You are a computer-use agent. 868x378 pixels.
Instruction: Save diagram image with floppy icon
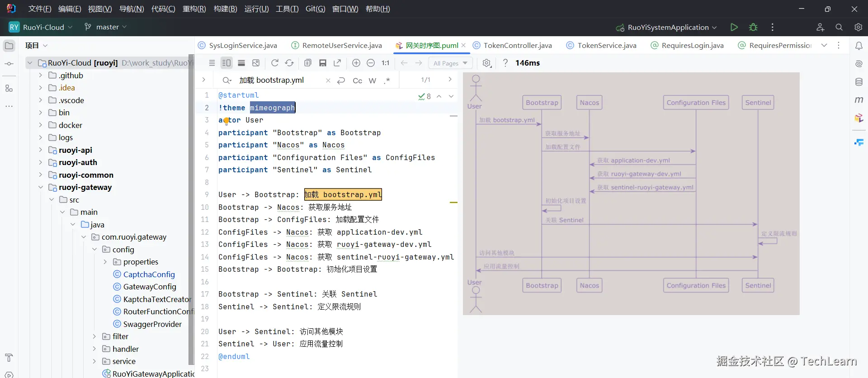[323, 63]
